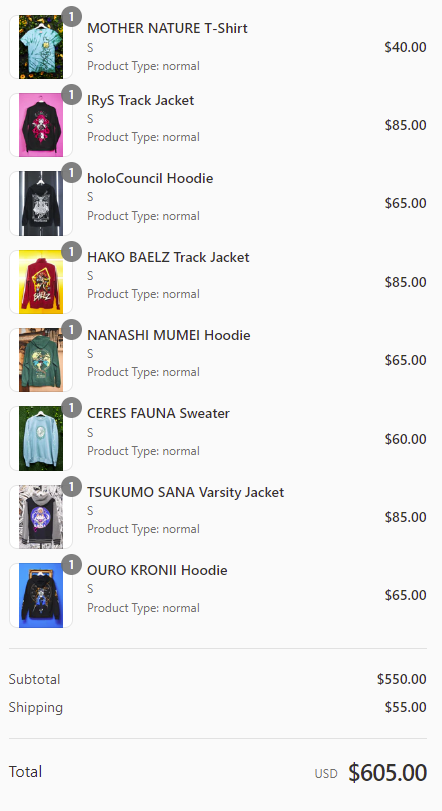Click the CERES FAUNA Sweater price
This screenshot has width=442, height=811.
(405, 439)
